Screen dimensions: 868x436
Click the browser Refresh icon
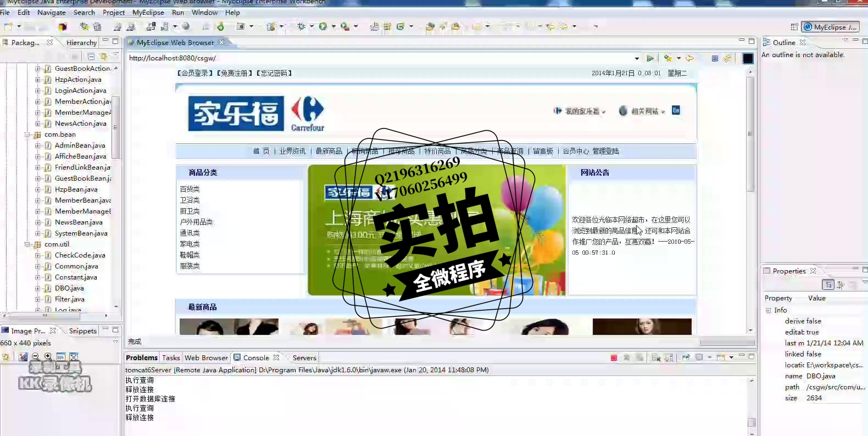pyautogui.click(x=727, y=58)
